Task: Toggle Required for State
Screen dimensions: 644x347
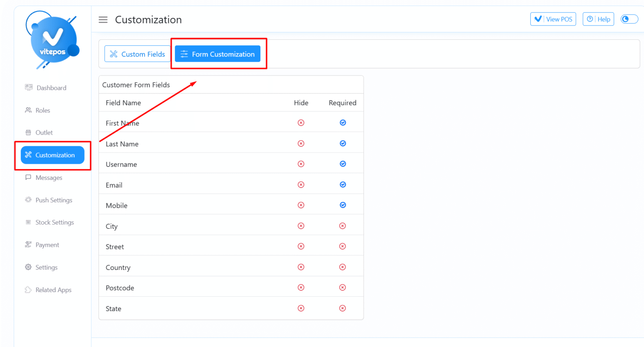Action: point(343,308)
